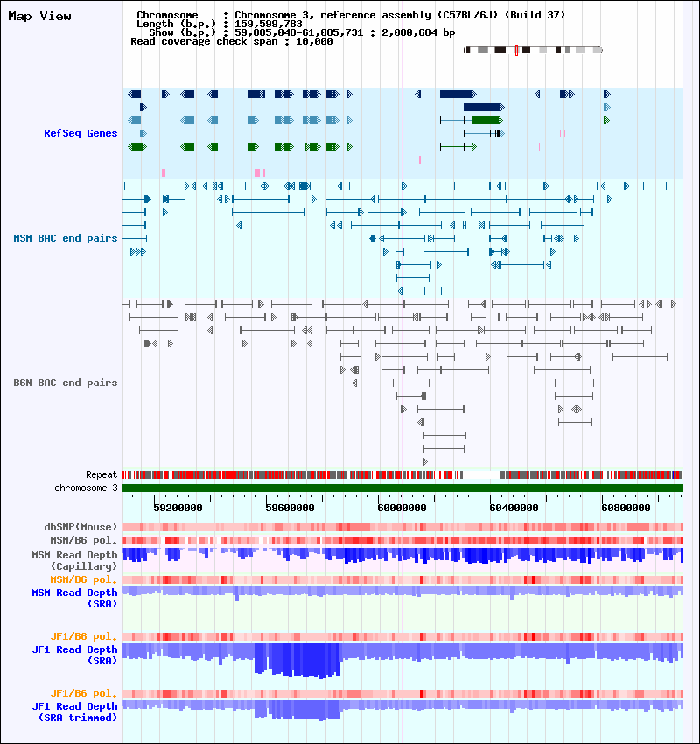The height and width of the screenshot is (744, 700).
Task: Click the red marker on the chromosome ideogram
Action: pos(516,50)
